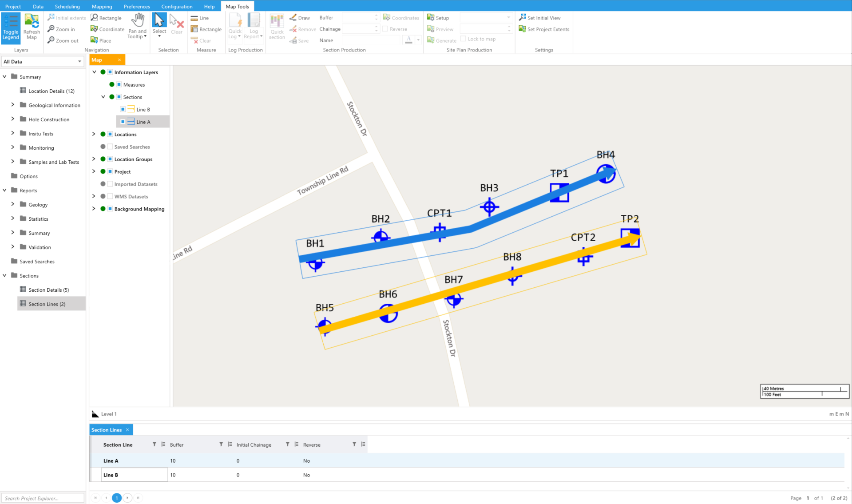Click the Quick section tool
Viewport: 852px width, 504px height.
277,27
